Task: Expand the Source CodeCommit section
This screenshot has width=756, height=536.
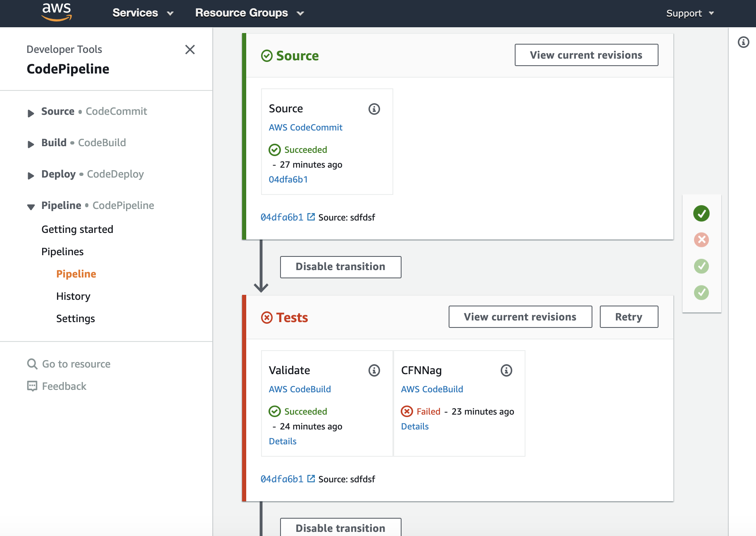Action: [x=31, y=113]
